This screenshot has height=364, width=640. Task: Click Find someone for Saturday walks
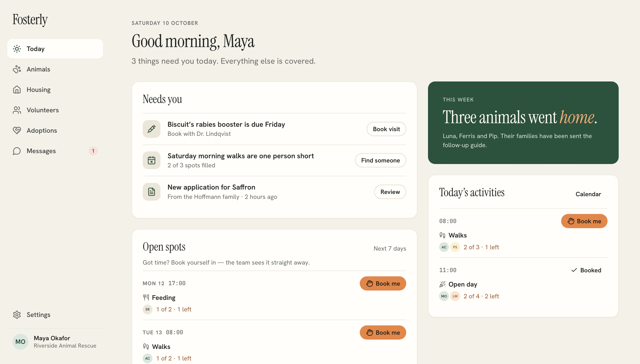(x=380, y=160)
